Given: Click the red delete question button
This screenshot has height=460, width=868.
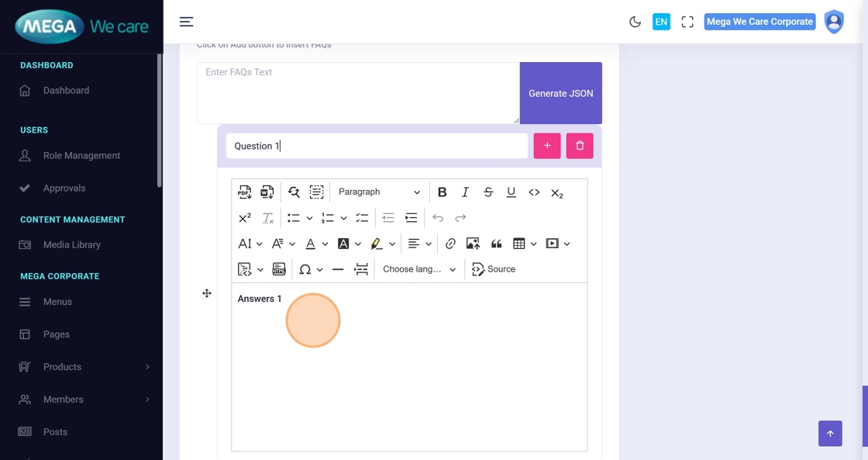Looking at the screenshot, I should pos(579,146).
